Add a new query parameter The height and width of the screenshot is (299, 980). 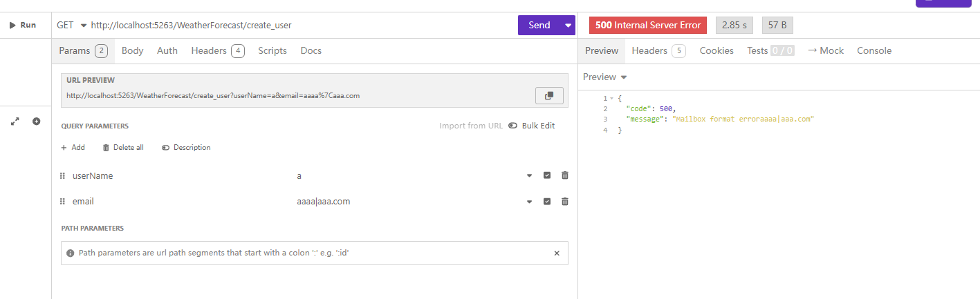[73, 147]
